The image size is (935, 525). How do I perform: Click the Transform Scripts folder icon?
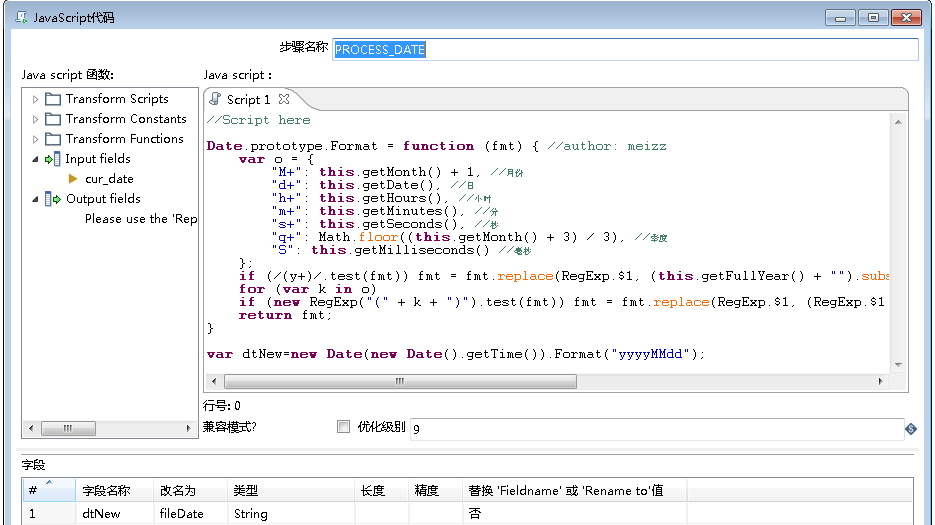pos(53,99)
